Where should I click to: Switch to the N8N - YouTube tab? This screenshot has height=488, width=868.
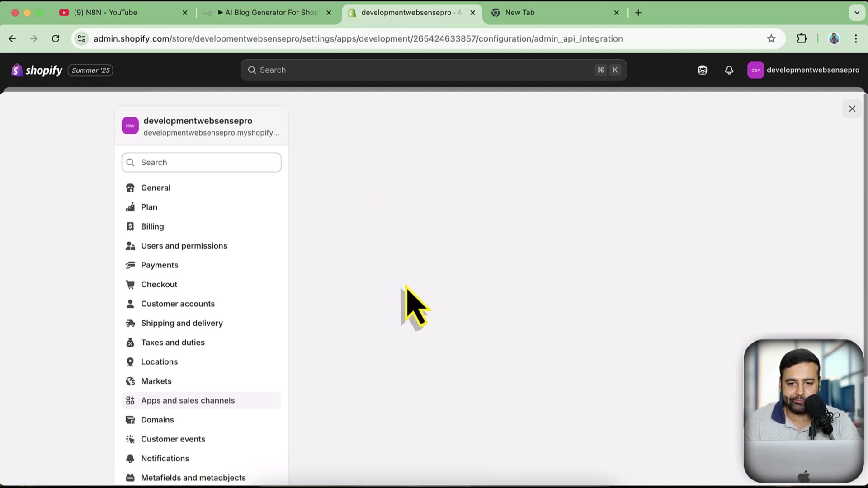(106, 13)
